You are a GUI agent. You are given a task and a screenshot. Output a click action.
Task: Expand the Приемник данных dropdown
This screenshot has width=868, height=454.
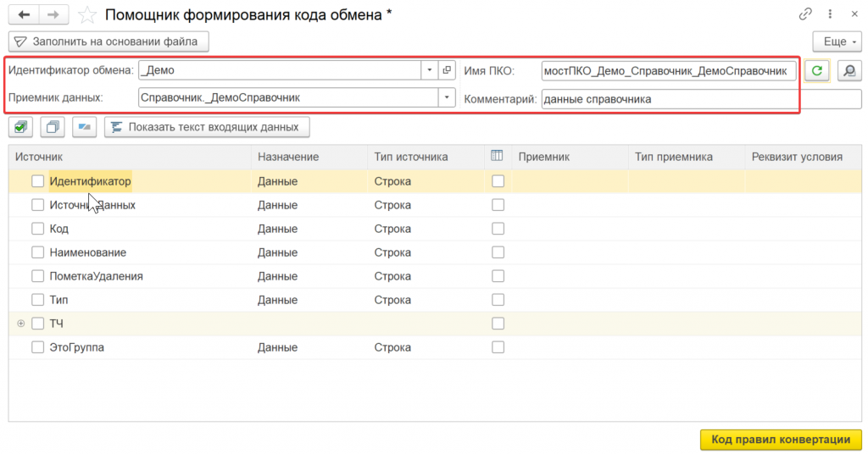click(x=447, y=98)
